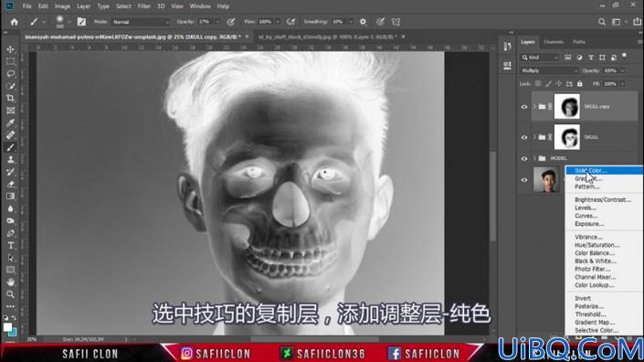644x362 pixels.
Task: Select the Rectangle shape tool
Action: pyautogui.click(x=11, y=270)
